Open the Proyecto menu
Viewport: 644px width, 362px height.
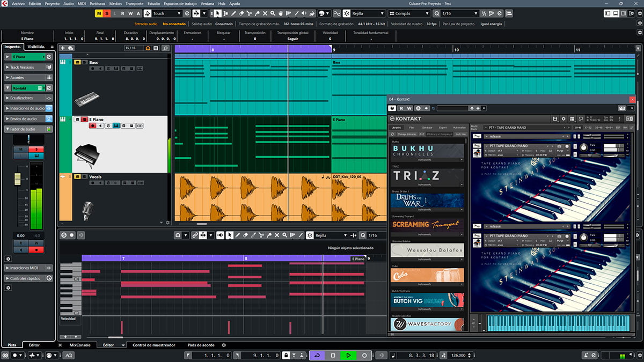coord(52,3)
